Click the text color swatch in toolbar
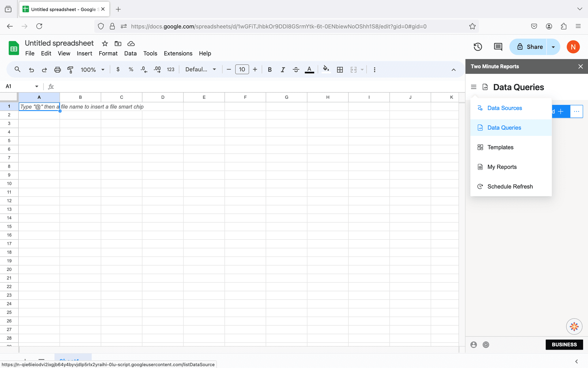Screen dimensions: 588x368 tap(309, 70)
